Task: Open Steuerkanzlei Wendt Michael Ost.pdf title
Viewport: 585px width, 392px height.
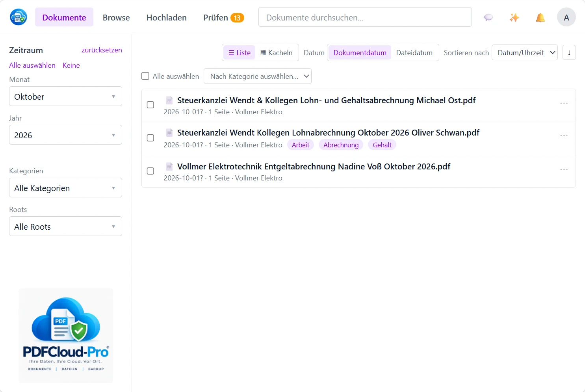Action: click(x=327, y=100)
